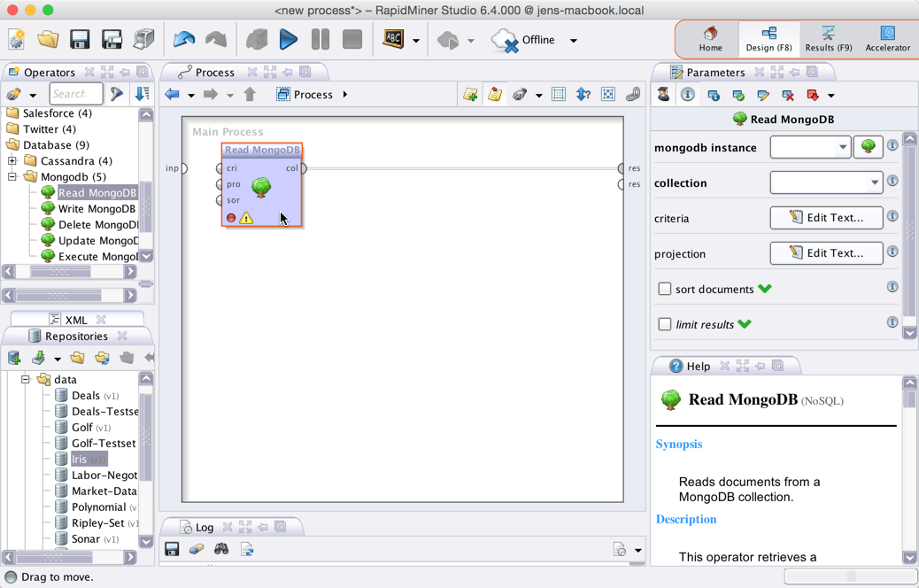Enable the limit results checkbox
The height and width of the screenshot is (588, 919).
pyautogui.click(x=665, y=324)
